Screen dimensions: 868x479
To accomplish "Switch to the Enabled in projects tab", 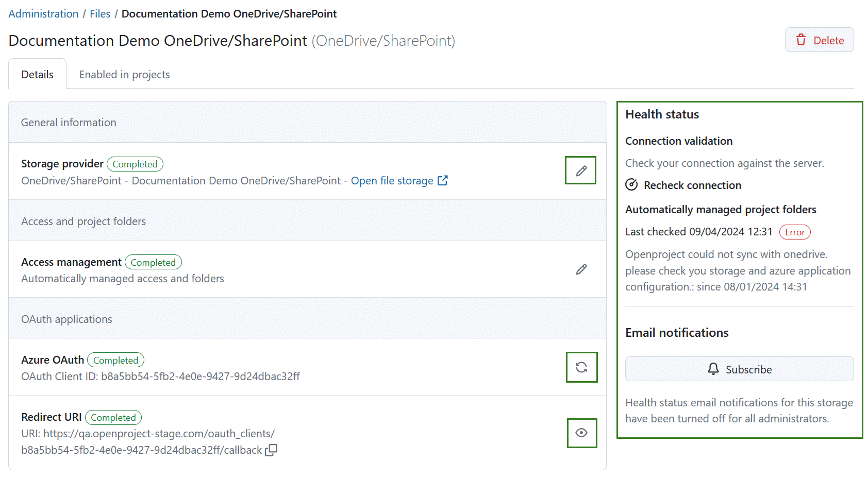I will (x=124, y=74).
